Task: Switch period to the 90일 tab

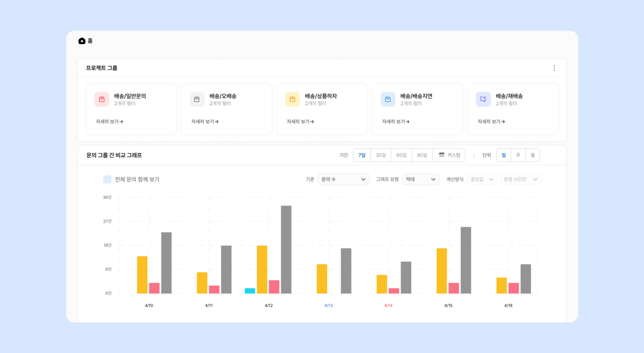Action: coord(422,155)
